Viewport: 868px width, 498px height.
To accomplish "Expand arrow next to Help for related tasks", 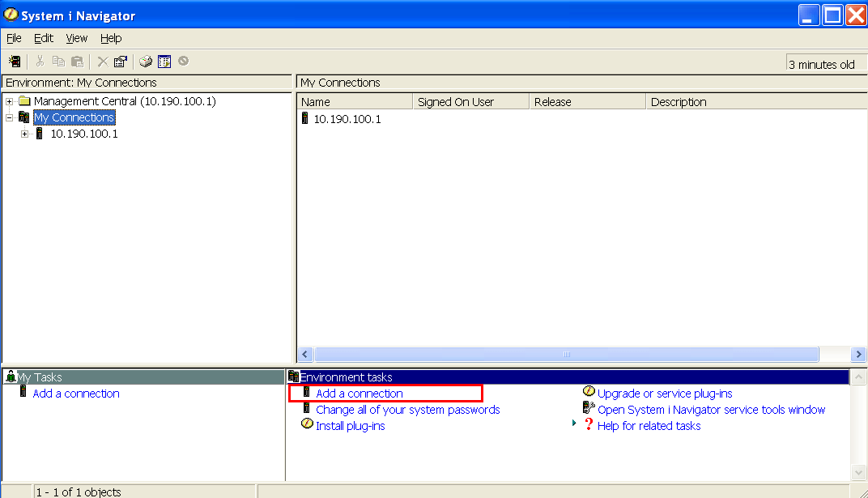I will 574,423.
